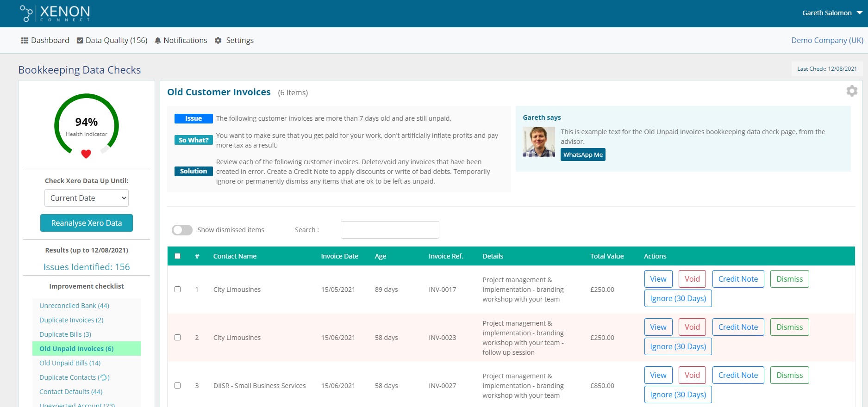Click the Xenon Connect logo
Image resolution: width=868 pixels, height=407 pixels.
click(x=55, y=13)
